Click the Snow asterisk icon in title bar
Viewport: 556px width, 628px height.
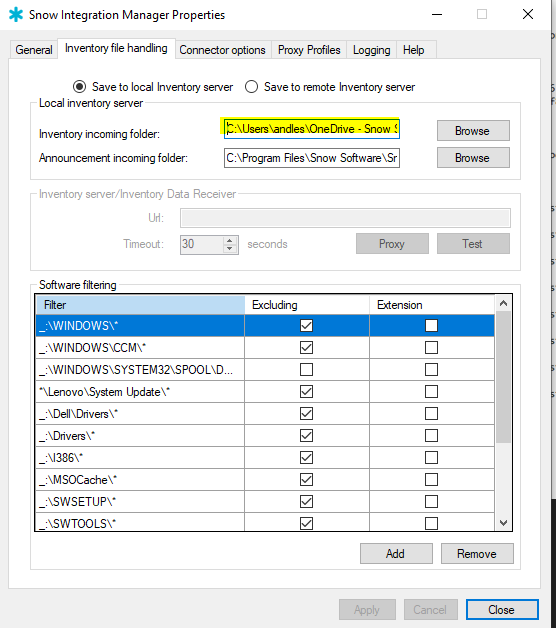click(16, 14)
